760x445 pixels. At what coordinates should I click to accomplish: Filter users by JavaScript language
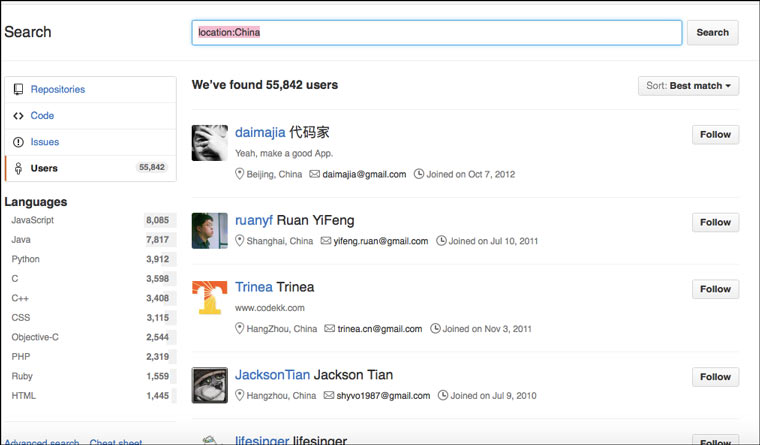click(x=33, y=220)
